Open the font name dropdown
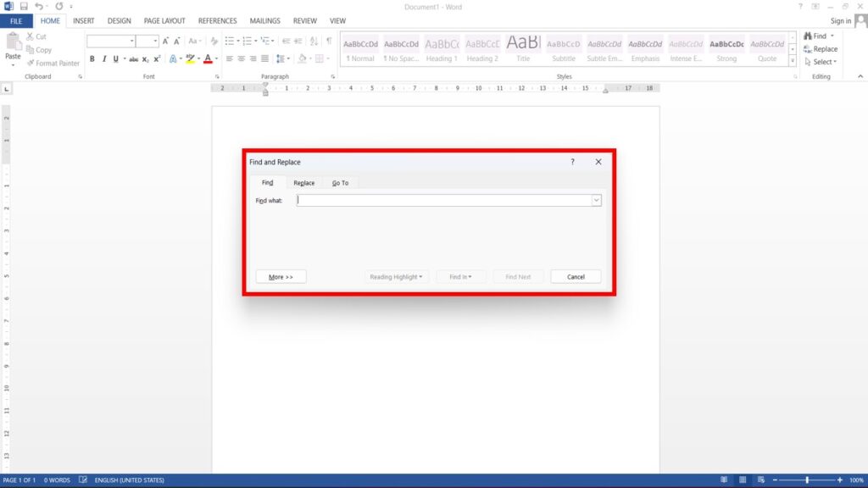Image resolution: width=868 pixels, height=488 pixels. [x=132, y=41]
